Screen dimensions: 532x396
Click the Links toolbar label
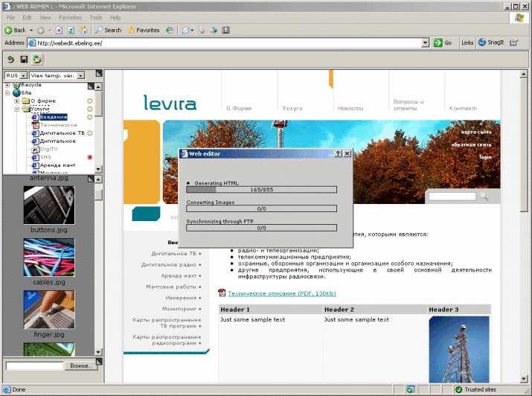point(467,42)
